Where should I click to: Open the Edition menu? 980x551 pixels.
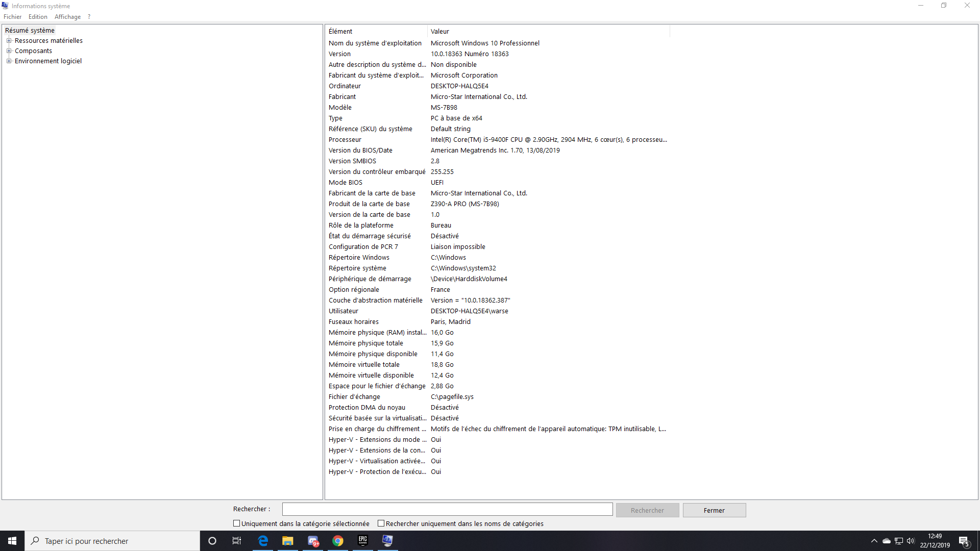click(x=37, y=16)
